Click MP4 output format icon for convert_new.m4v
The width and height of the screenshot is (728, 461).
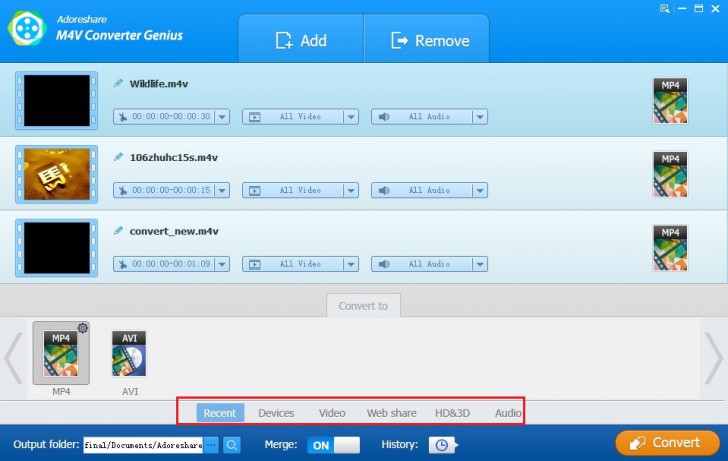670,248
